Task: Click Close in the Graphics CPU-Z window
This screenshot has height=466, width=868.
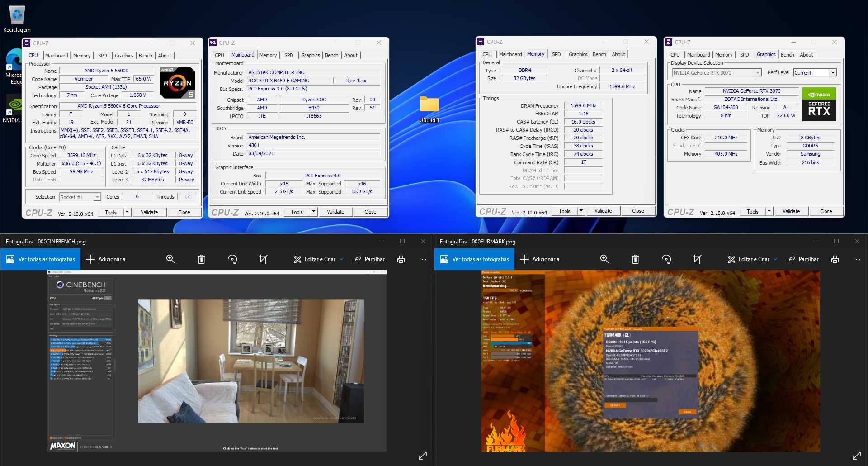Action: click(x=826, y=211)
